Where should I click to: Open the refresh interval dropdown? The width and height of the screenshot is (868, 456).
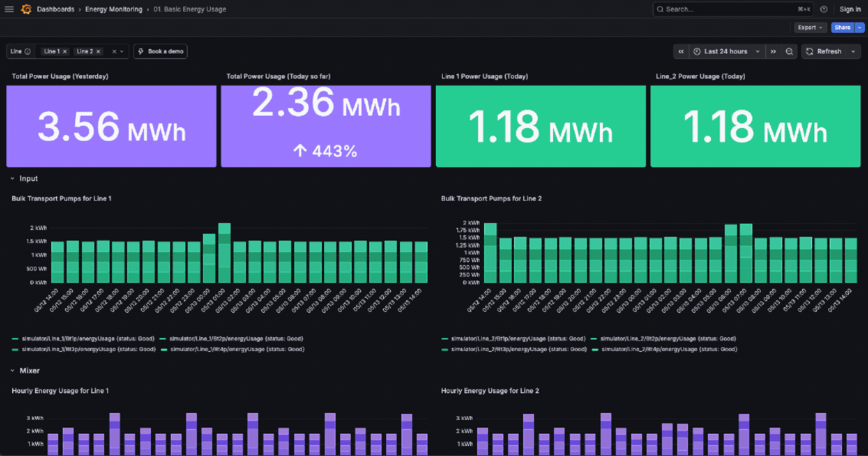[x=853, y=51]
